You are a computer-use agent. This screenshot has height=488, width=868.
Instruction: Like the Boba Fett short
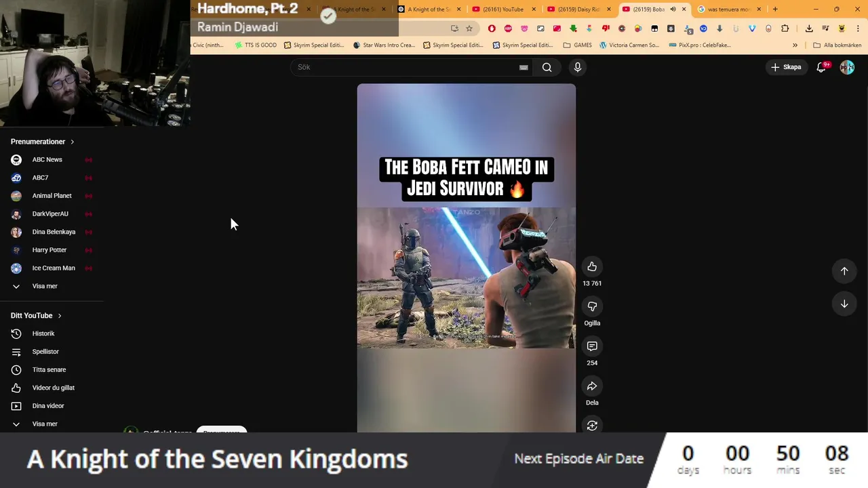click(592, 266)
